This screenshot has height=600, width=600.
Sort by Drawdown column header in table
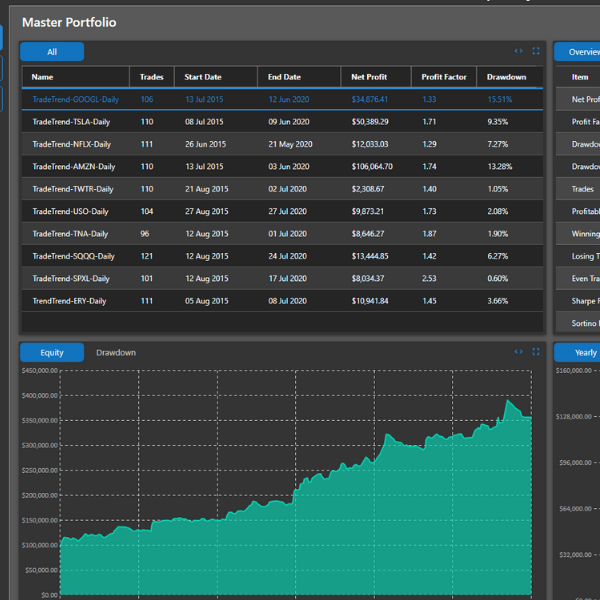click(510, 77)
